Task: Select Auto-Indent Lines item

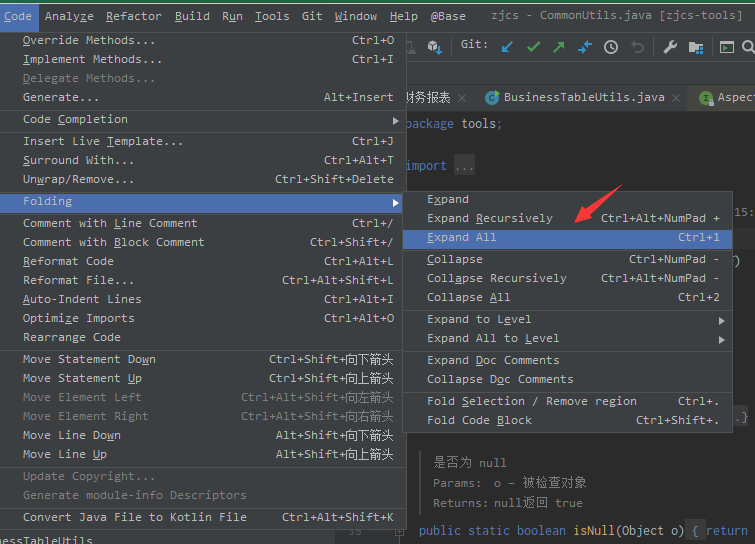Action: tap(202, 299)
